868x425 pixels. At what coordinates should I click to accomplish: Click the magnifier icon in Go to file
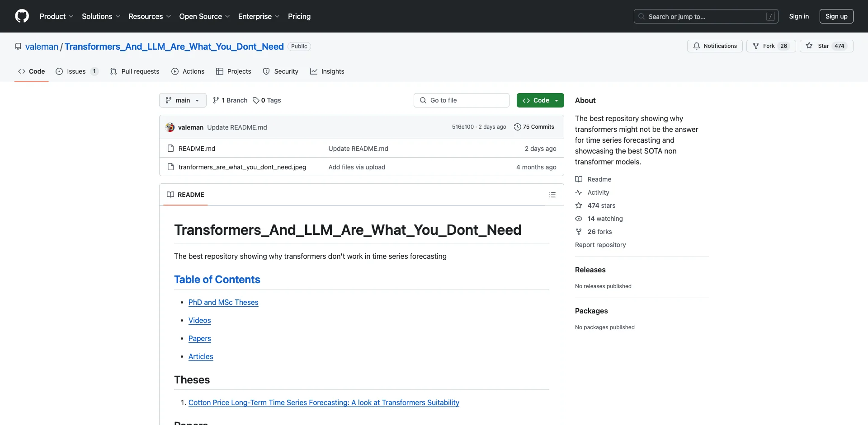[423, 100]
